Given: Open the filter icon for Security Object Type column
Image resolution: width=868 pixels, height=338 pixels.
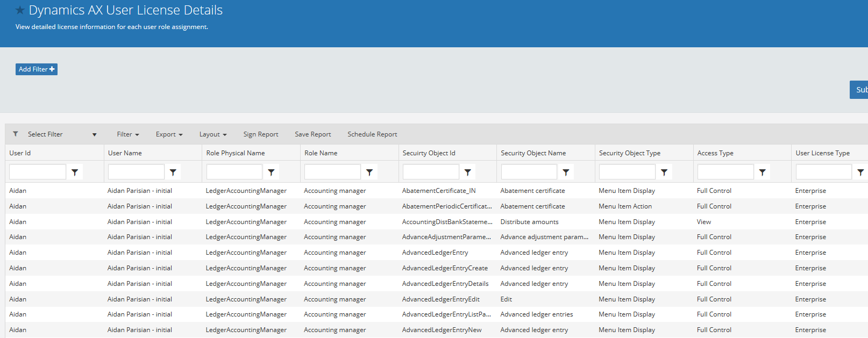Looking at the screenshot, I should click(664, 172).
